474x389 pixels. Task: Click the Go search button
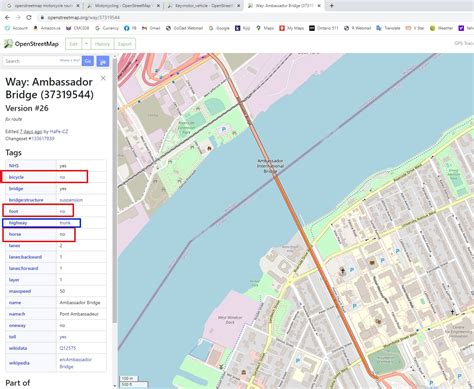tap(88, 61)
